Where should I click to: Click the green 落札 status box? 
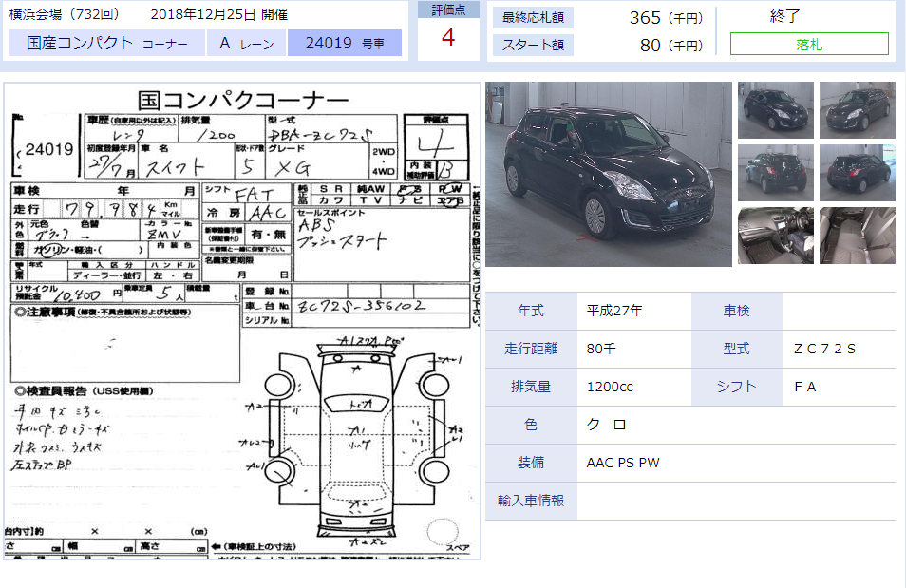coord(809,44)
